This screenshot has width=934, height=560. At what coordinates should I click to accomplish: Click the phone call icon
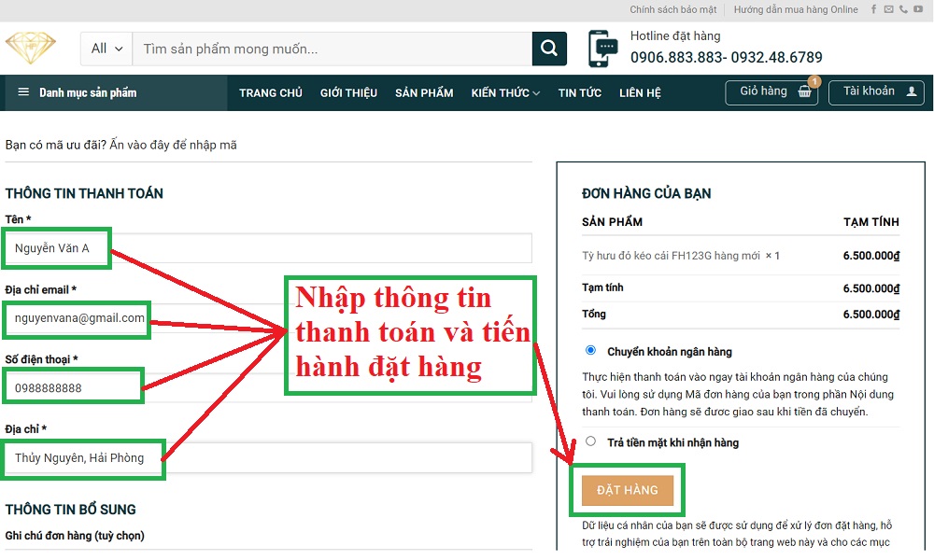pos(903,9)
